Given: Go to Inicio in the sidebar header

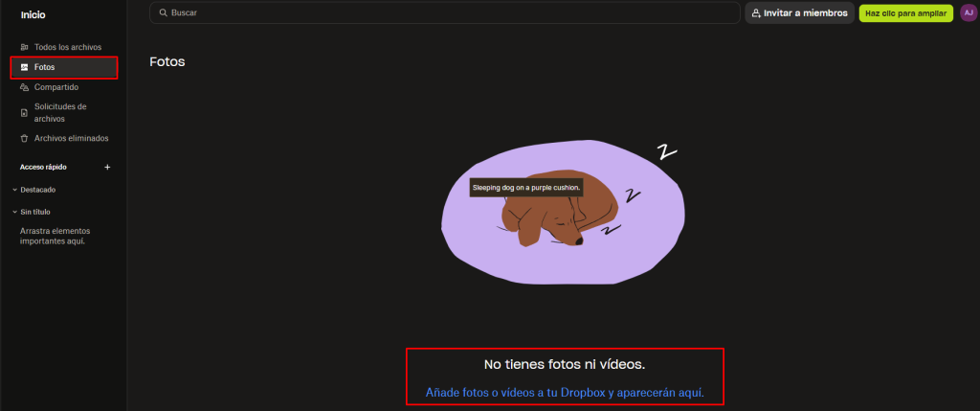Looking at the screenshot, I should click(33, 14).
